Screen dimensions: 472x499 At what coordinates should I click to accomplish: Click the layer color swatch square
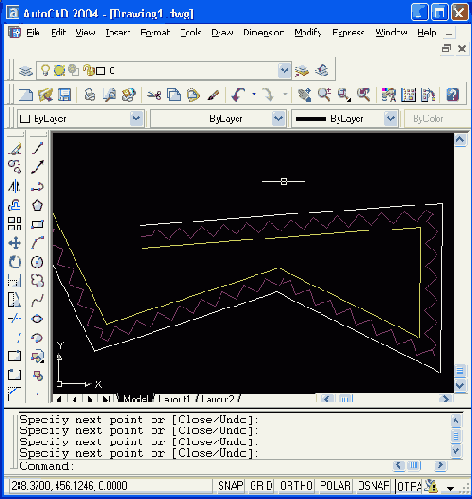click(x=101, y=71)
